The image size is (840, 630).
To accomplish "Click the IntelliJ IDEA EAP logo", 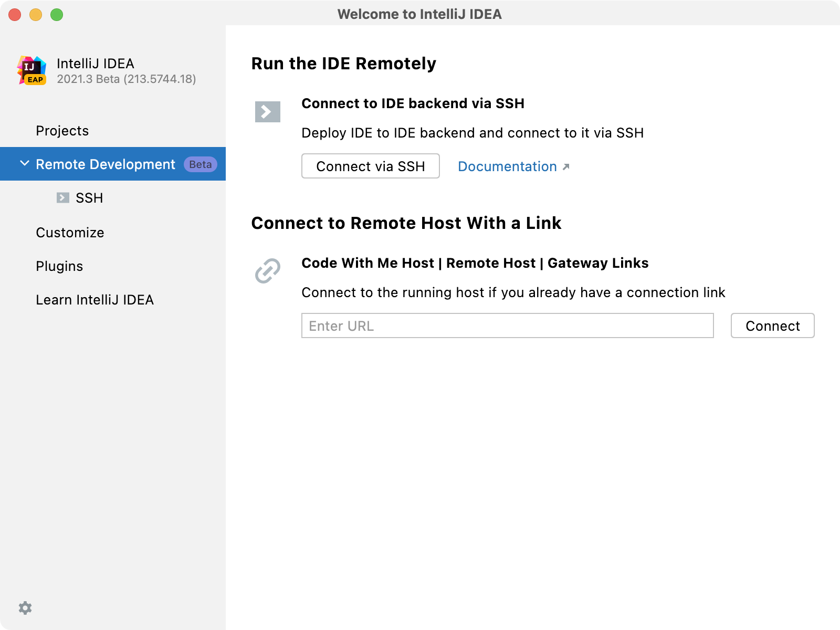I will click(x=32, y=71).
